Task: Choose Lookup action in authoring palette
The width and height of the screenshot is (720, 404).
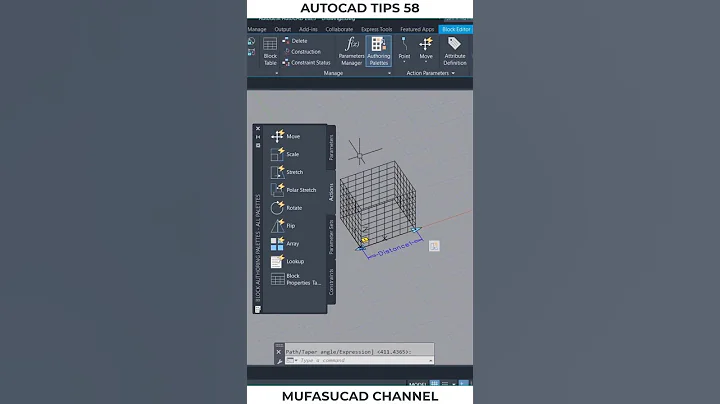Action: click(x=287, y=262)
